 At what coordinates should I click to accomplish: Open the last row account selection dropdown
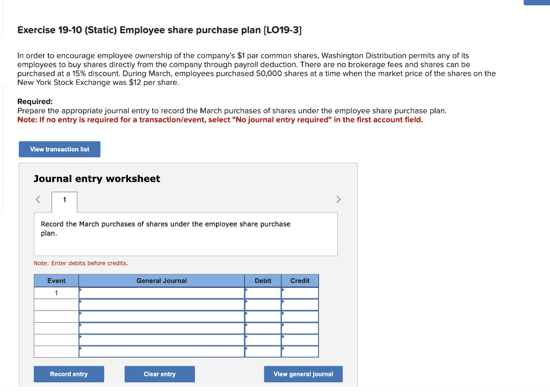point(161,352)
